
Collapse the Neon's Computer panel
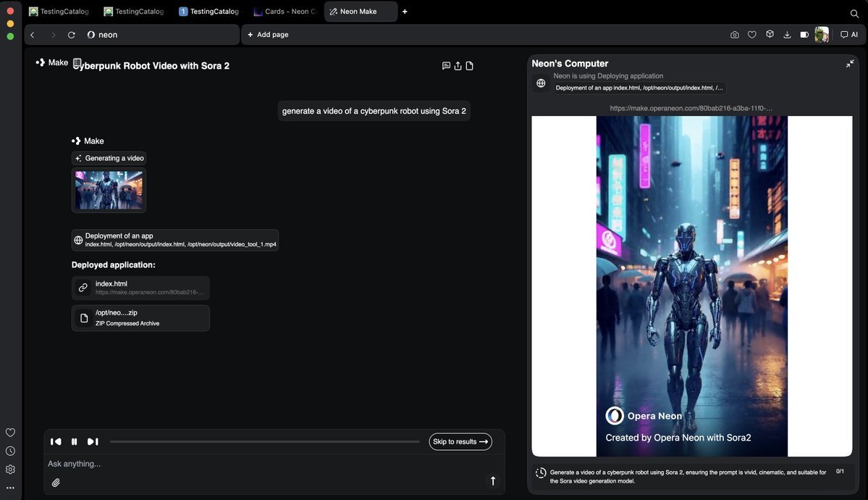(x=849, y=63)
